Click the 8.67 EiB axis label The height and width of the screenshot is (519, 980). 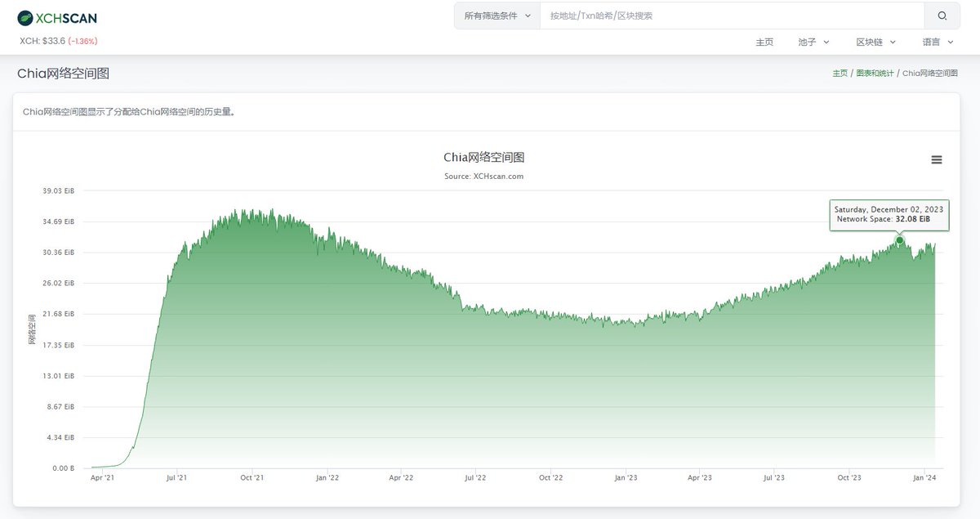60,407
